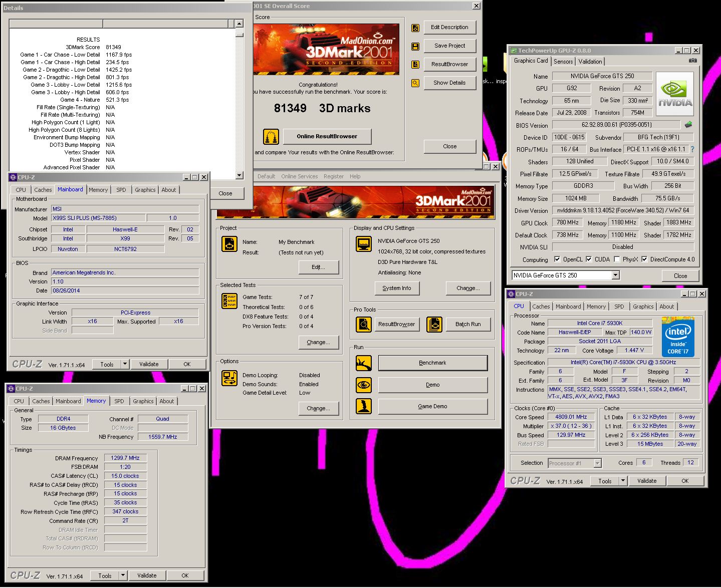Click the Edit... button under Project

(x=318, y=267)
